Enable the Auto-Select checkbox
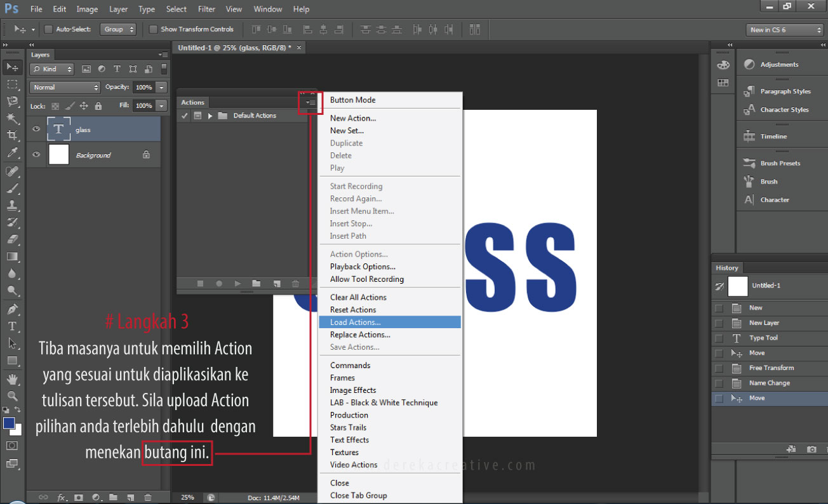The width and height of the screenshot is (828, 504). (x=49, y=29)
